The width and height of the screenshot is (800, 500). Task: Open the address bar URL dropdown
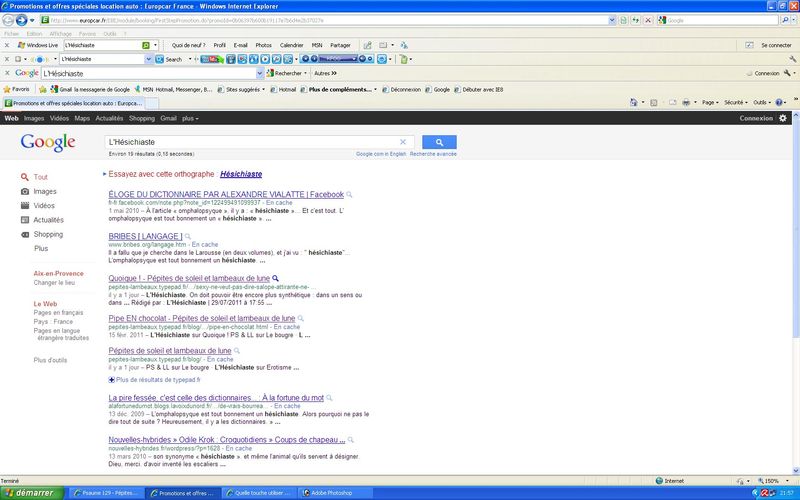pyautogui.click(x=612, y=20)
